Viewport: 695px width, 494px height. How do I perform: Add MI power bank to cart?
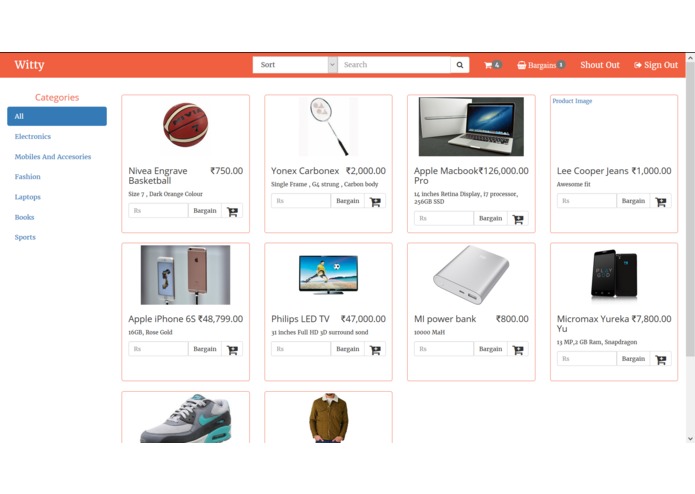click(x=518, y=349)
